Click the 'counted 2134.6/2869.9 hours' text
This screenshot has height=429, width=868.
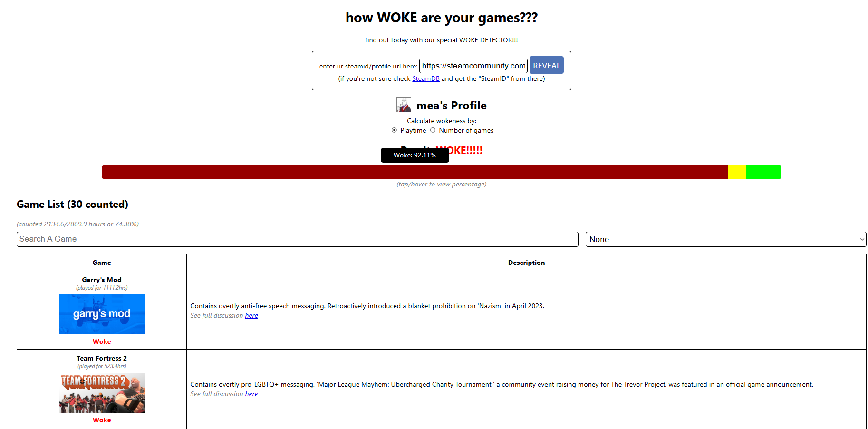tap(78, 224)
